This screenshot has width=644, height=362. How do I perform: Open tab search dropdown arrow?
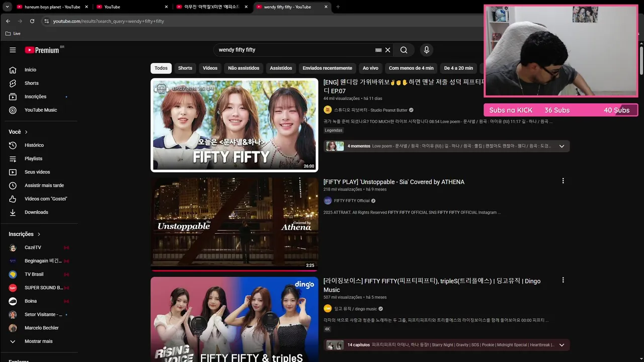pos(7,7)
